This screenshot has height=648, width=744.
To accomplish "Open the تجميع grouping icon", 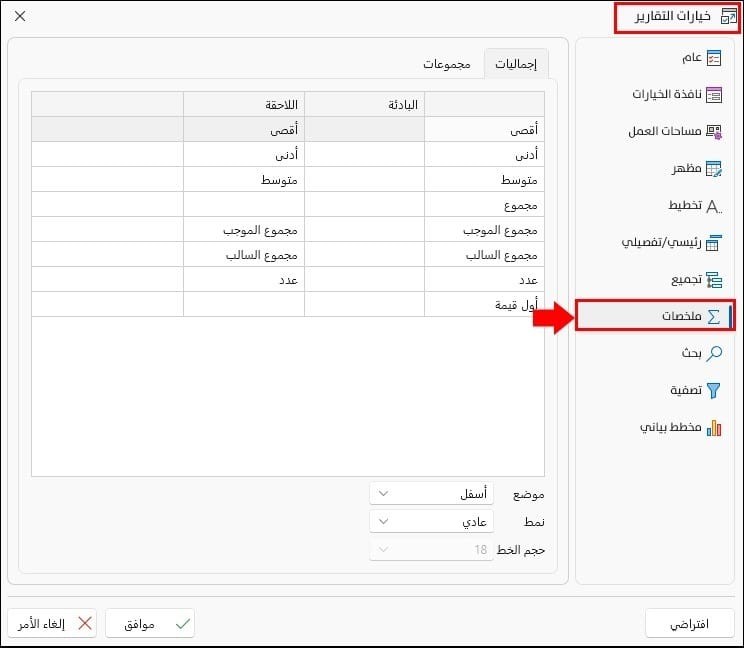I will [x=714, y=280].
